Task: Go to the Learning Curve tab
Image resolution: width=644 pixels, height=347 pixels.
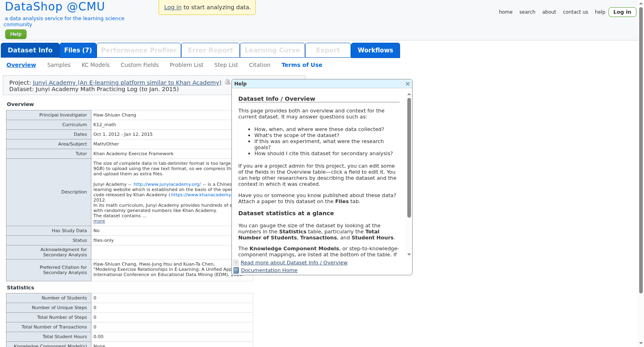Action: pos(272,50)
